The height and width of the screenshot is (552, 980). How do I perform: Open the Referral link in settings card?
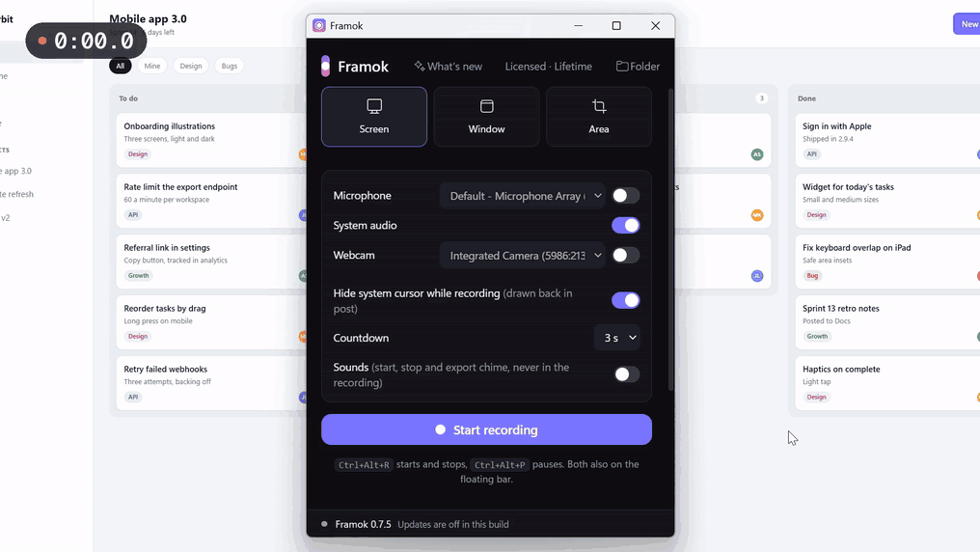click(x=211, y=262)
